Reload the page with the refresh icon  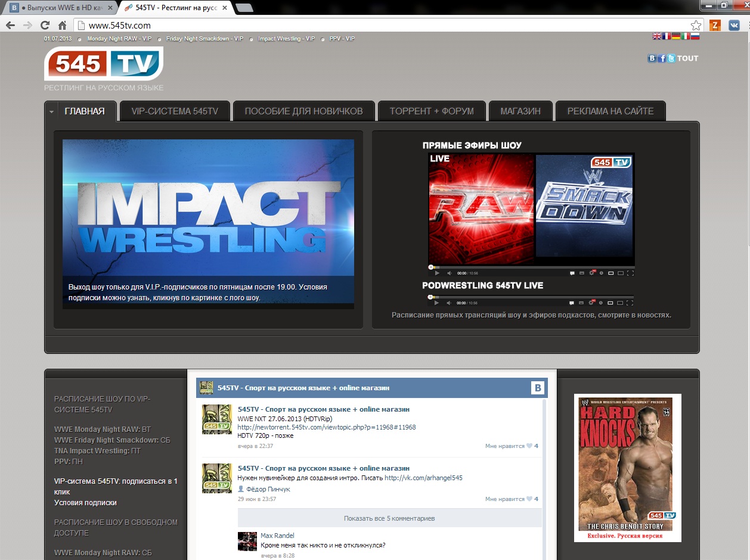coord(45,25)
